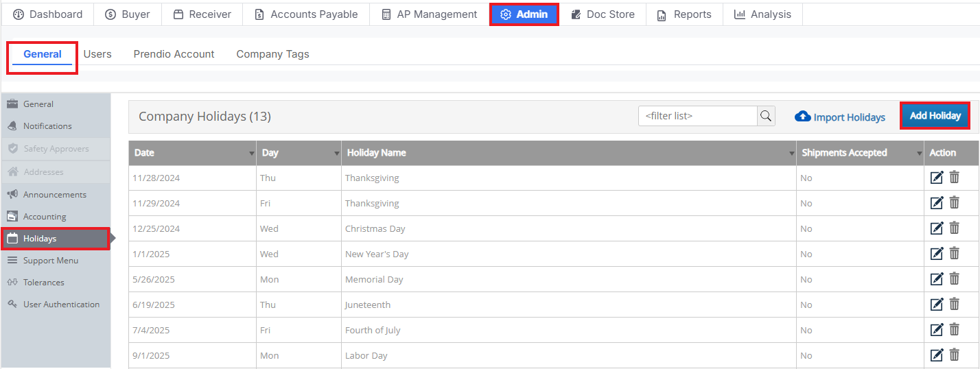
Task: Open the AP Management menu
Action: click(x=429, y=14)
